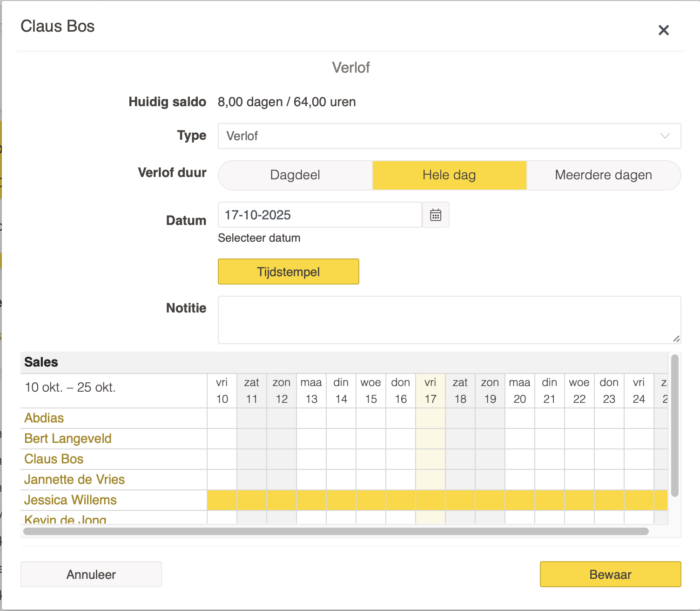Choose Meerdere dagen leave duration
The height and width of the screenshot is (611, 700).
(x=603, y=175)
